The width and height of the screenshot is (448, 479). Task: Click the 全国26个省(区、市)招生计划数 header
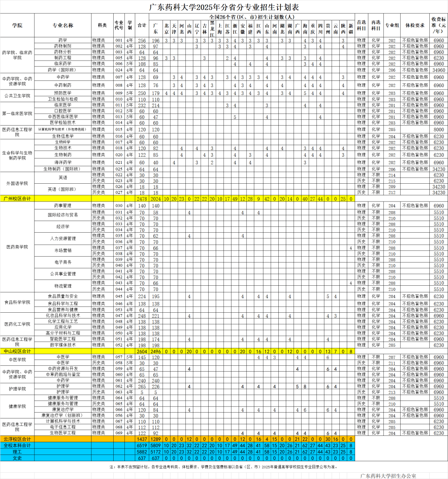pyautogui.click(x=251, y=17)
